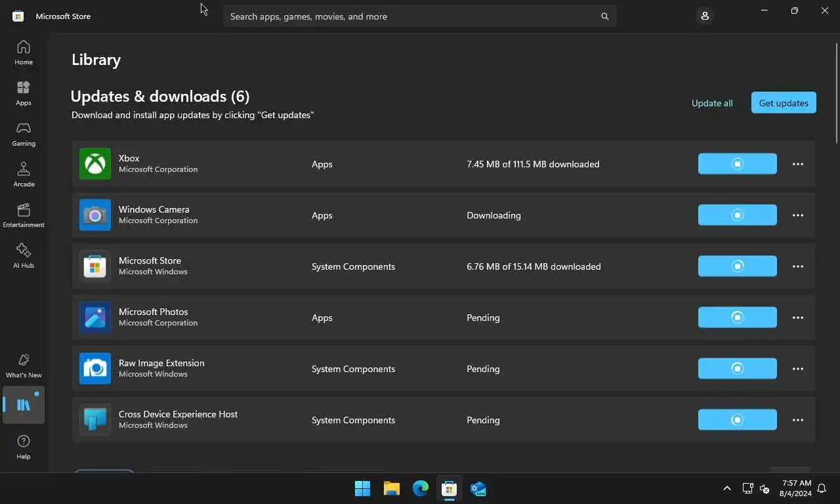This screenshot has width=840, height=504.
Task: Click the Microsoft Store app icon in list
Action: point(95,266)
